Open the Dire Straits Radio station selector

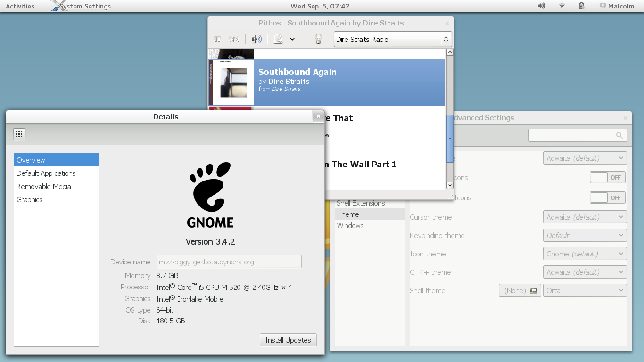point(393,39)
